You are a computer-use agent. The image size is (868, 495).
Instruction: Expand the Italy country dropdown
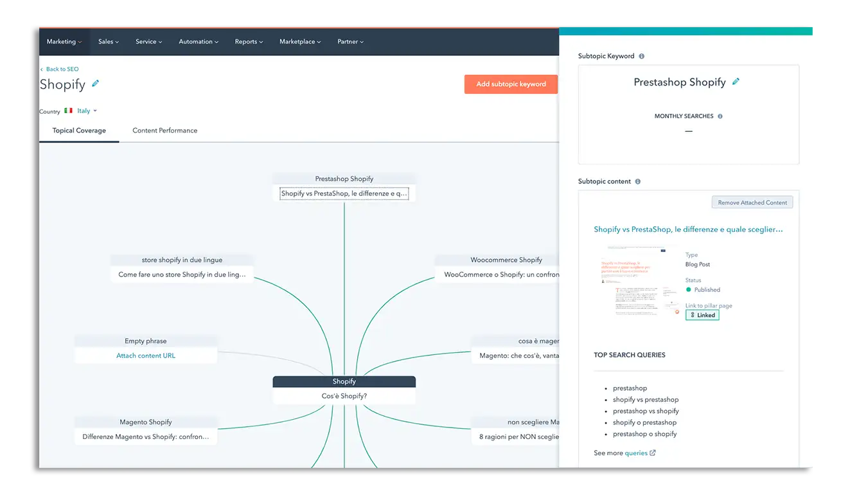tap(87, 111)
